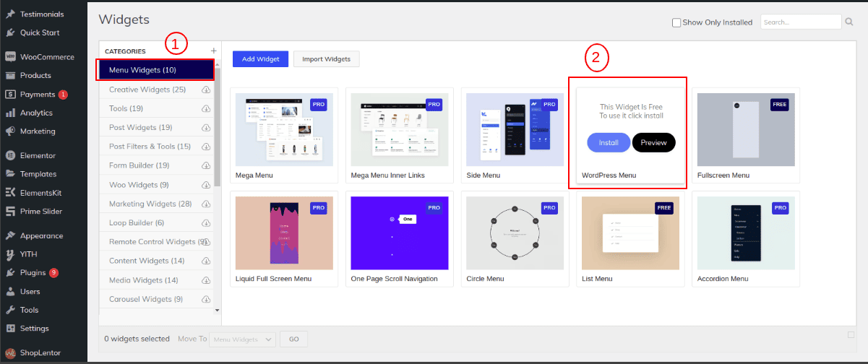
Task: Click the search magnifier icon
Action: [x=849, y=22]
